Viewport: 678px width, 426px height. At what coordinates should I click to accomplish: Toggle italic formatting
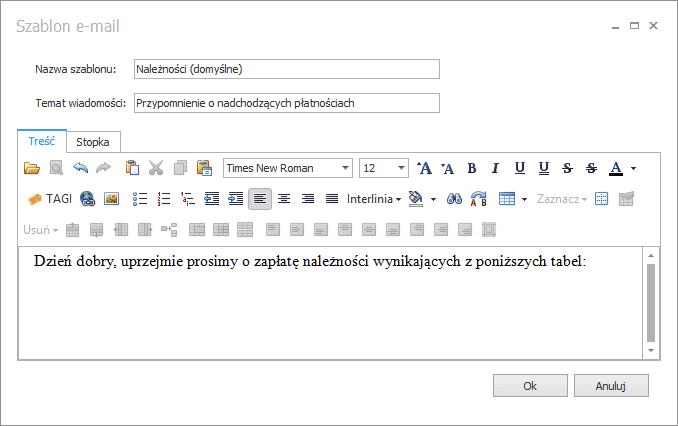(496, 168)
